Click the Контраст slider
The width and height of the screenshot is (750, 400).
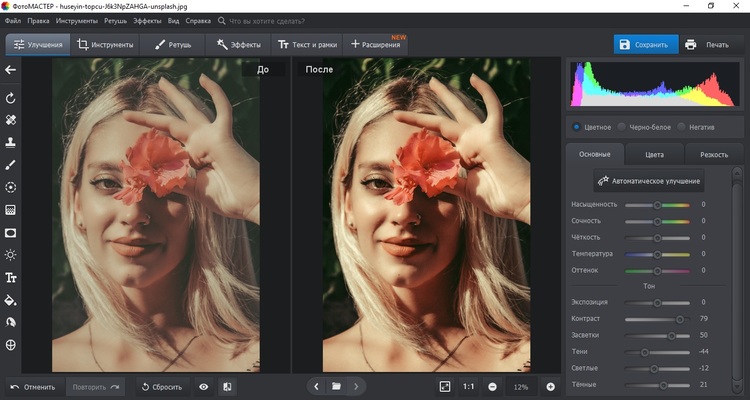657,319
